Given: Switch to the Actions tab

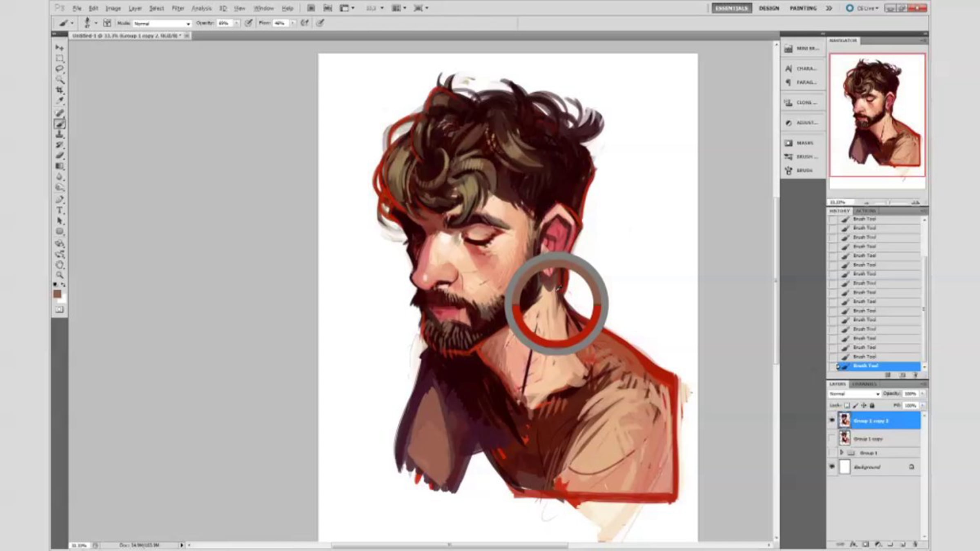Looking at the screenshot, I should tap(866, 211).
